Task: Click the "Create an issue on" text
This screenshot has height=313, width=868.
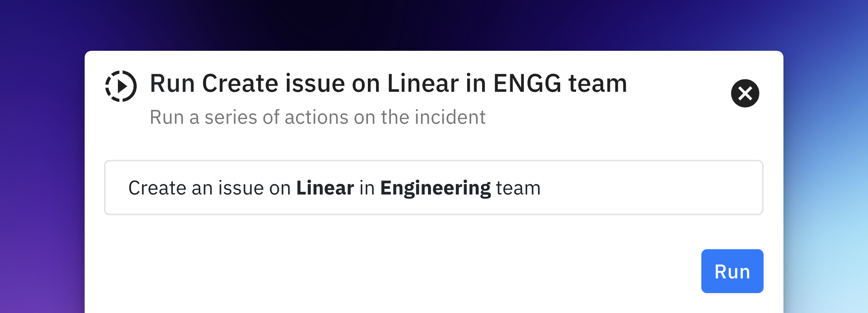Action: 209,188
